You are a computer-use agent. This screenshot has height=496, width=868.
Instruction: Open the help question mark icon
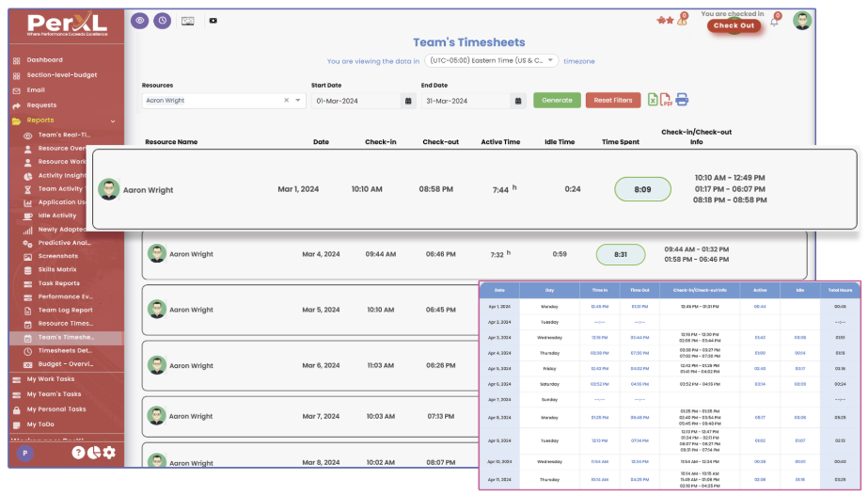(79, 453)
